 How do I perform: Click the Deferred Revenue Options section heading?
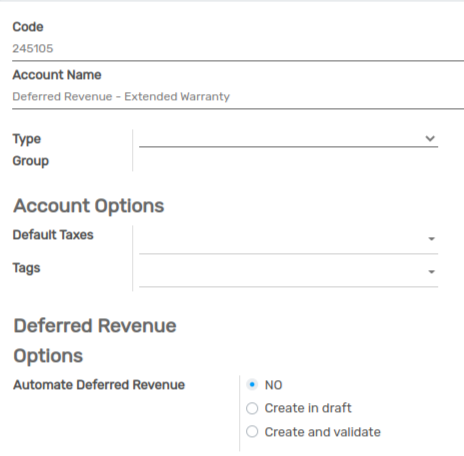pyautogui.click(x=95, y=340)
